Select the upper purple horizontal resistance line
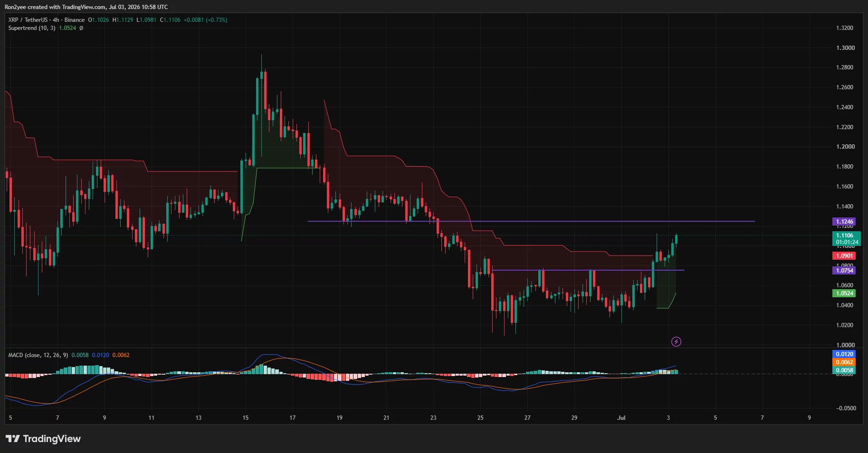 (531, 221)
